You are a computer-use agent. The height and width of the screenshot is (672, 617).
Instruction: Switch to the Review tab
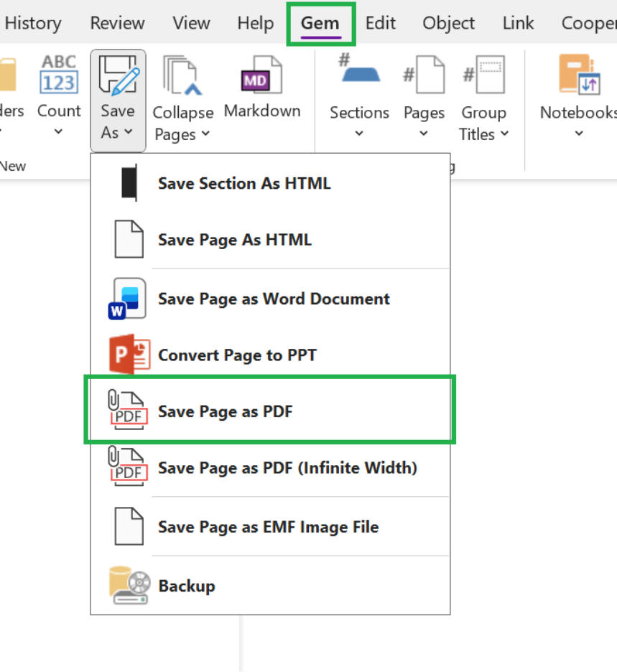pyautogui.click(x=117, y=23)
